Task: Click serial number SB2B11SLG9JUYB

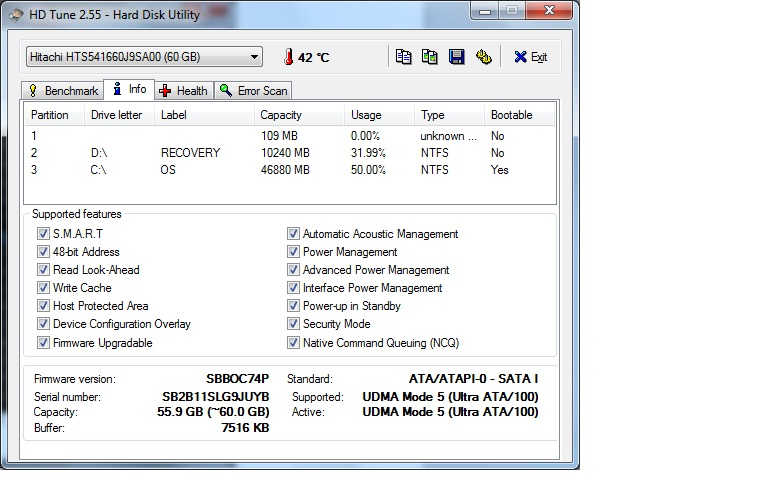Action: click(216, 397)
